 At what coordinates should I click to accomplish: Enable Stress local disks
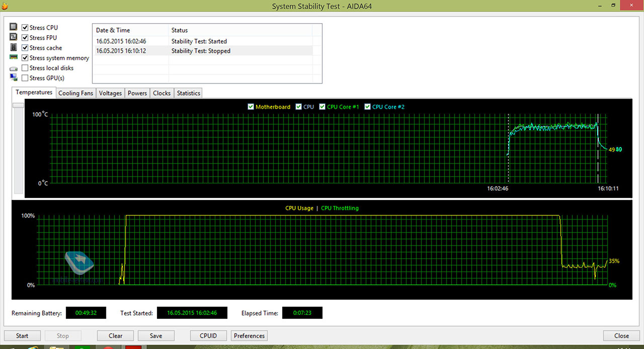(x=25, y=68)
